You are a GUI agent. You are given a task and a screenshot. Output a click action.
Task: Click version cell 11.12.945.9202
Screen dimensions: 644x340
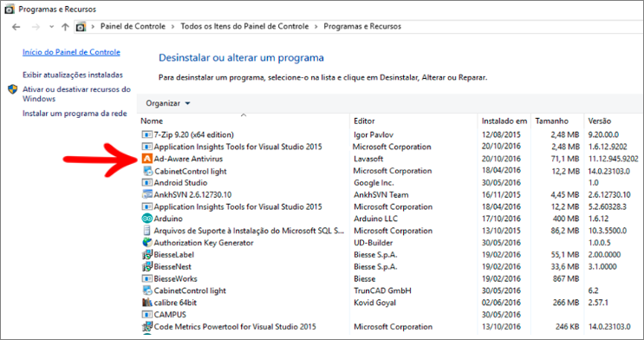pyautogui.click(x=613, y=159)
